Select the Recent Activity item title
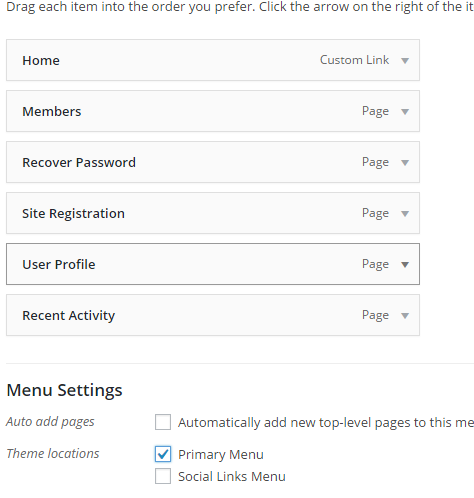The image size is (474, 498). pyautogui.click(x=69, y=316)
